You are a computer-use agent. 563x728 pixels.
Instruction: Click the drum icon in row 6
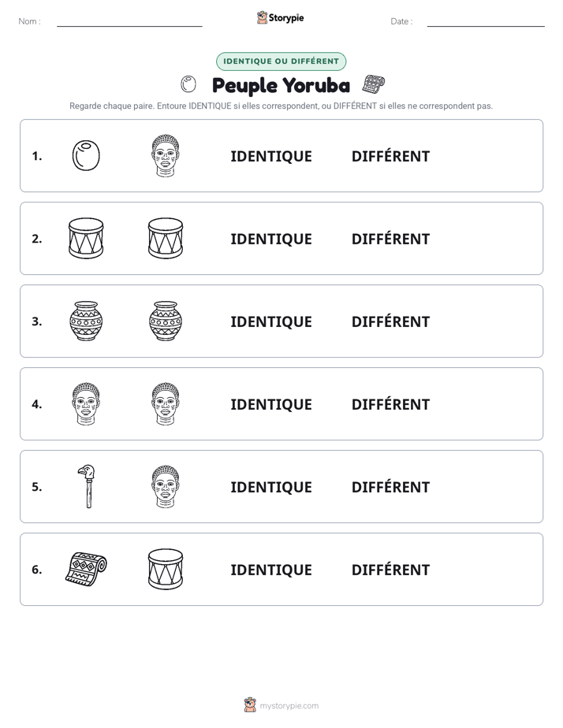point(166,569)
